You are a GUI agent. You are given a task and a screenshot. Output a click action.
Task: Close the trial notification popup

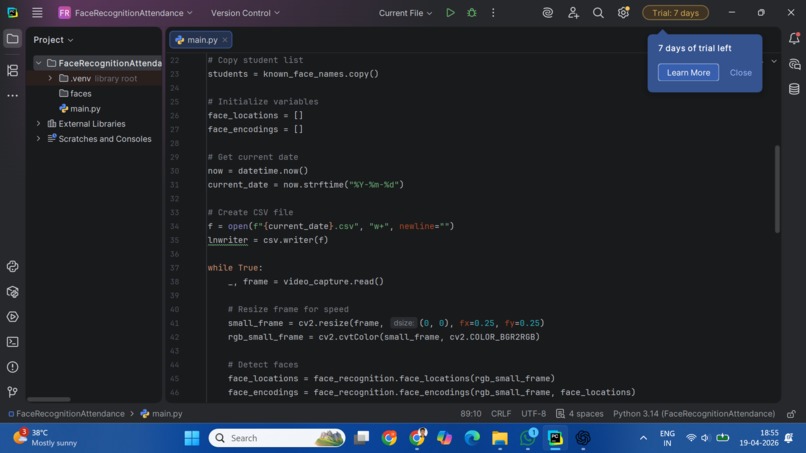click(x=741, y=73)
